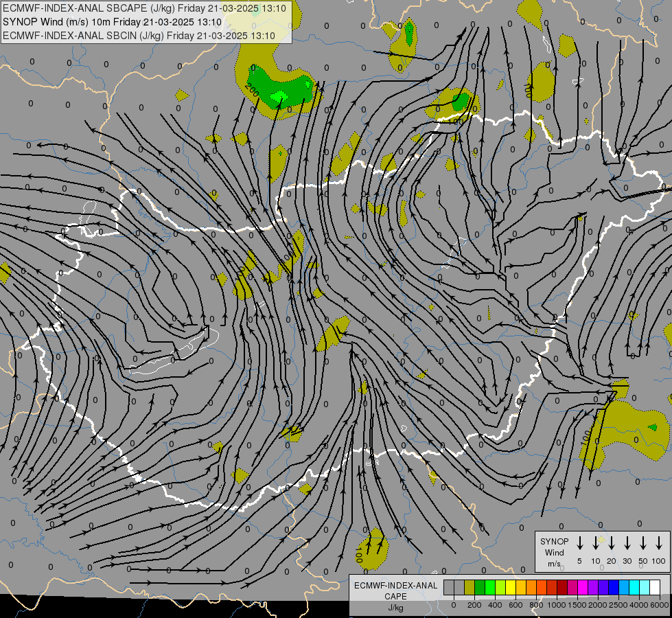Click the SBCIN title line at top
This screenshot has width=672, height=618.
tap(139, 36)
